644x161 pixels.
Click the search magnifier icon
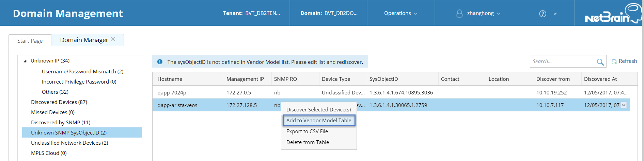pyautogui.click(x=600, y=62)
